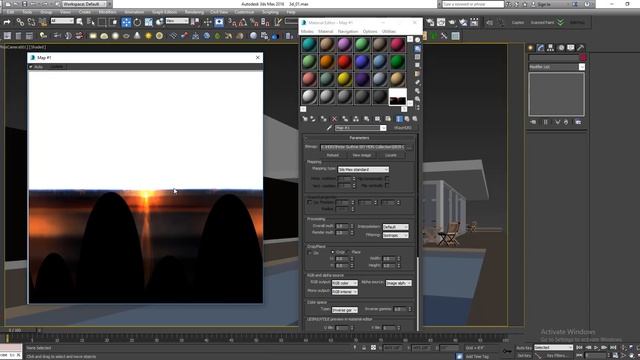Open the Rendering menu in main menu bar

(x=194, y=12)
